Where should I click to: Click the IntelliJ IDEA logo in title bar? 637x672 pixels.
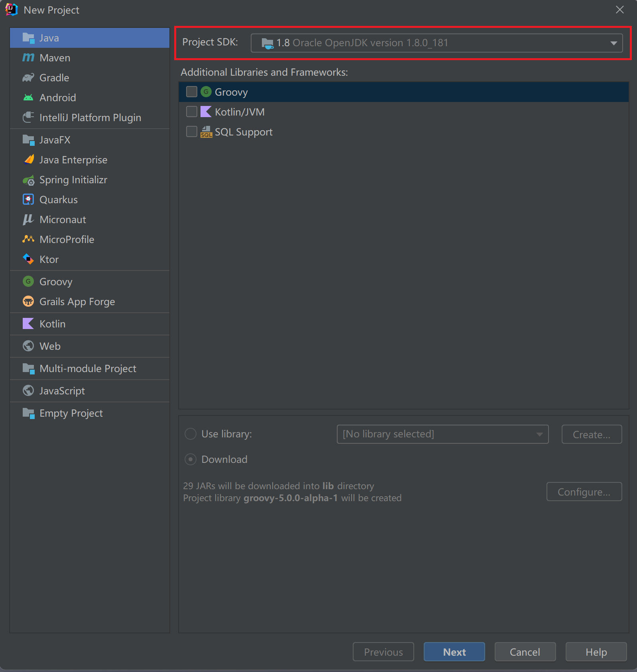tap(11, 10)
